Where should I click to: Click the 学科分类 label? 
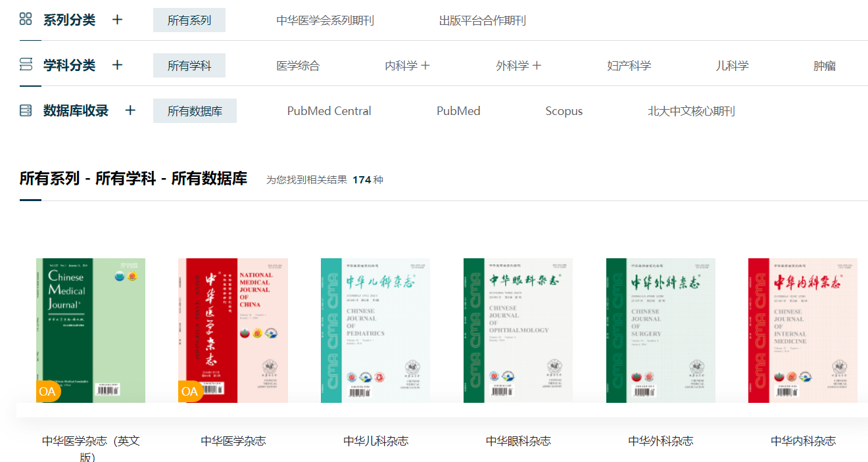(69, 65)
